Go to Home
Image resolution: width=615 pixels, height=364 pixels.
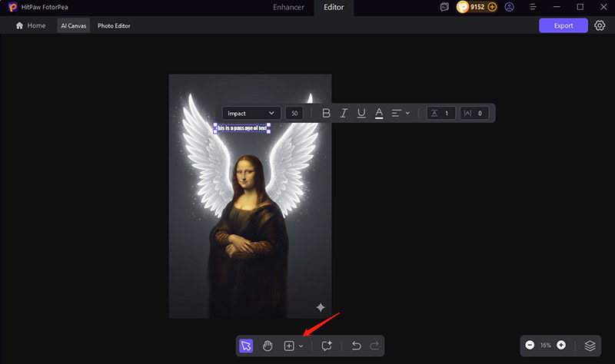point(31,25)
